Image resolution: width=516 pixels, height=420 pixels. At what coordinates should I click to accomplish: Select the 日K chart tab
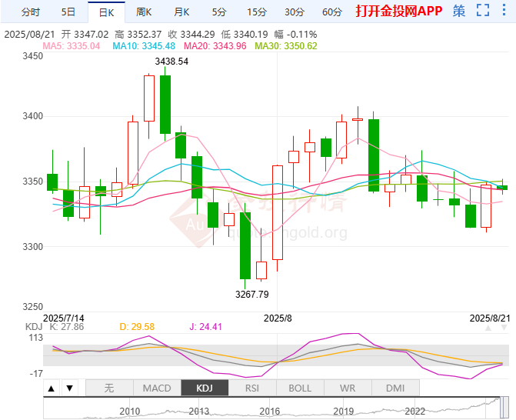[x=106, y=12]
